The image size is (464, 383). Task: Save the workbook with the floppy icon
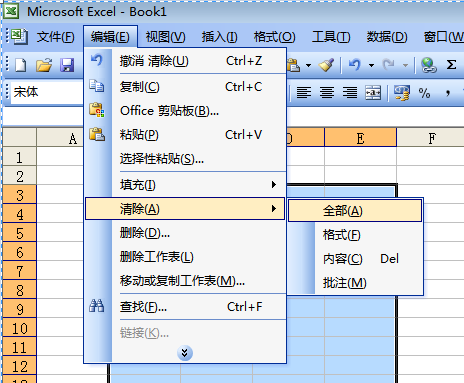point(67,65)
